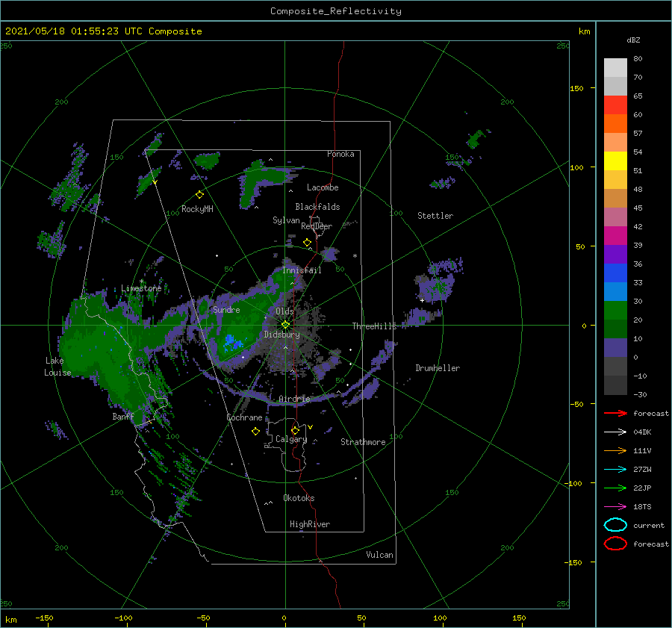Click the green 22JP arrow icon
This screenshot has height=628, width=672.
point(615,488)
